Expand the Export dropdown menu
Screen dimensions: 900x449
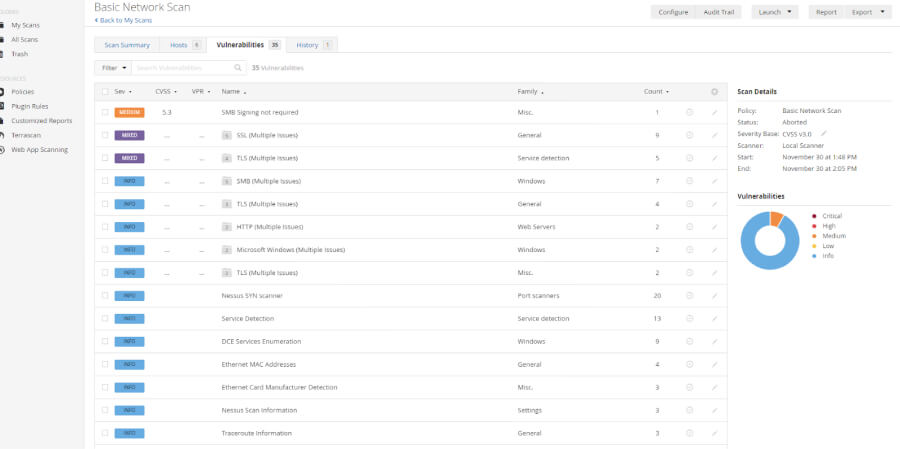tap(868, 12)
